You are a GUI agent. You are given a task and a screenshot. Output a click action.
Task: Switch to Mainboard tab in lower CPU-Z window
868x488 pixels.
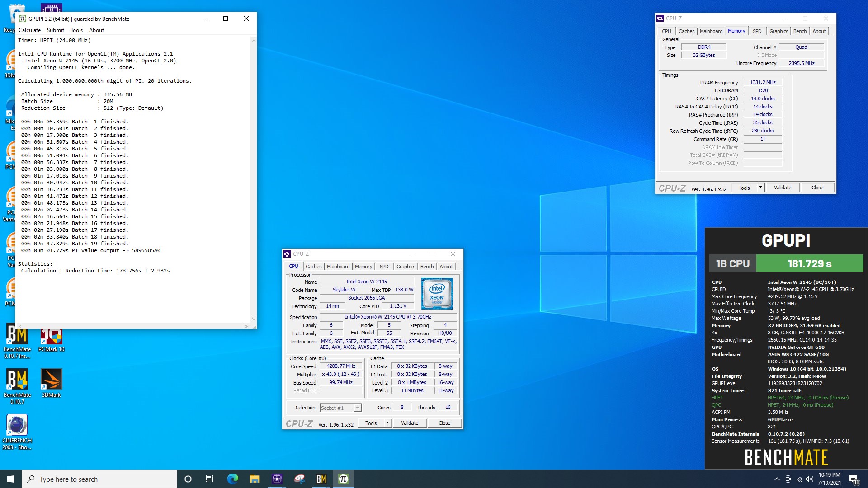point(338,267)
